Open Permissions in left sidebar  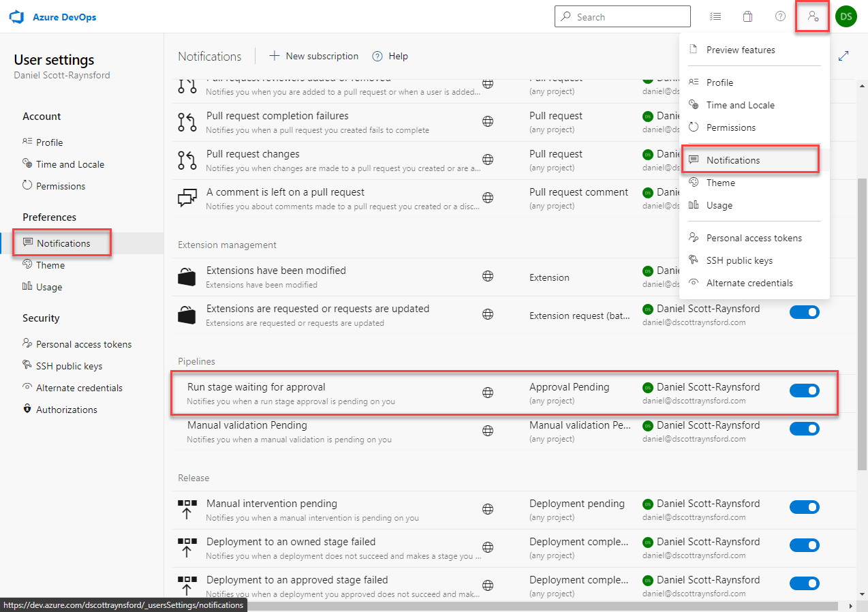pos(82,186)
